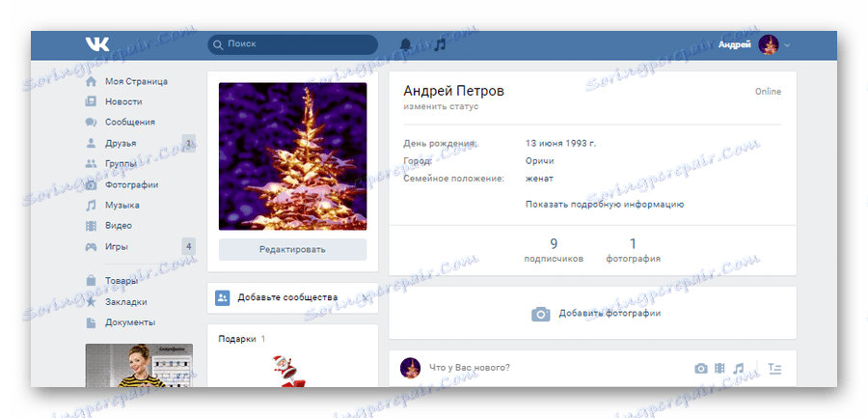Attach audio via note icon in post box
This screenshot has width=868, height=418.
click(738, 368)
